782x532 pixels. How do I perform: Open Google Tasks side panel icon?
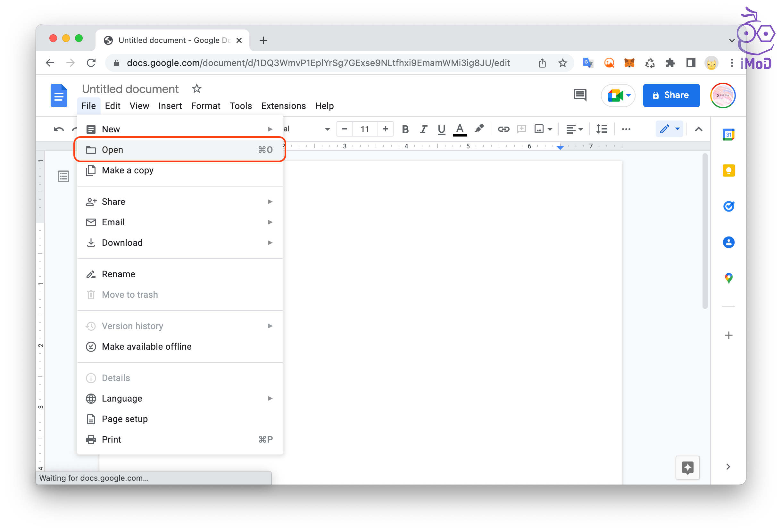[728, 206]
